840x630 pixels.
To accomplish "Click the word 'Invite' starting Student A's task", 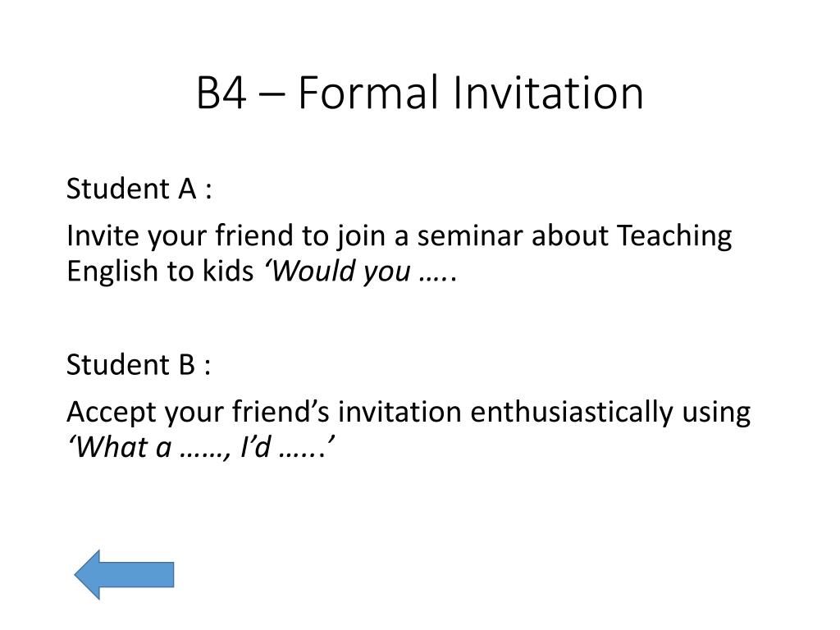I will pyautogui.click(x=103, y=235).
